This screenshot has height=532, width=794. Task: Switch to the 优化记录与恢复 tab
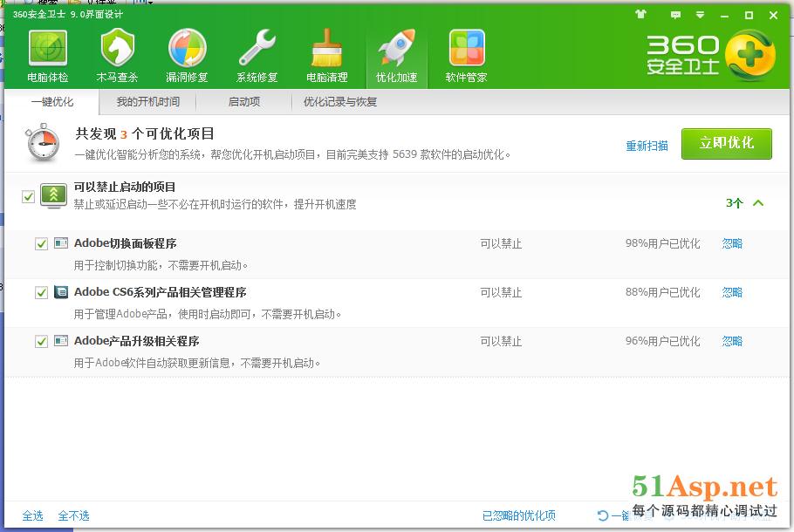point(340,102)
